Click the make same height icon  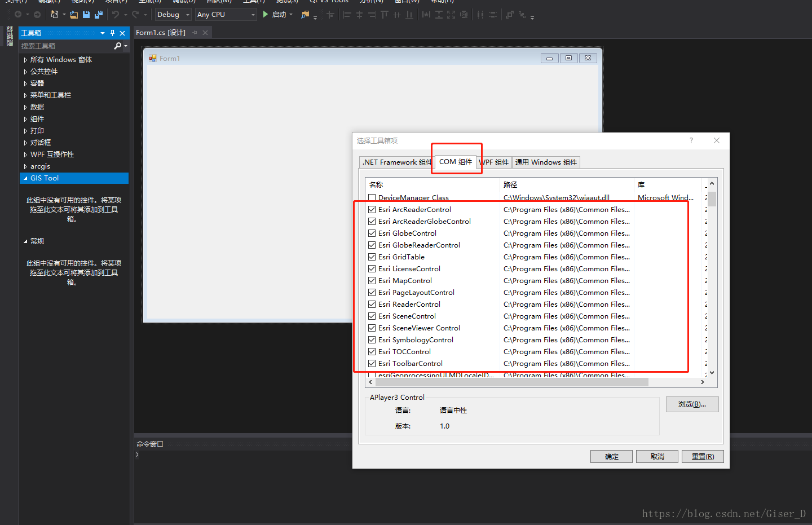[439, 15]
